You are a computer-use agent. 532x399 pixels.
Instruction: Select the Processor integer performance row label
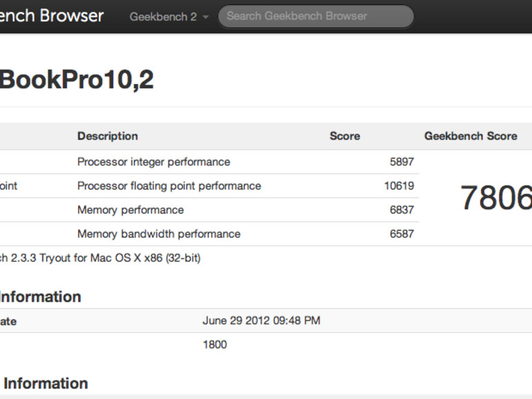[x=153, y=162]
